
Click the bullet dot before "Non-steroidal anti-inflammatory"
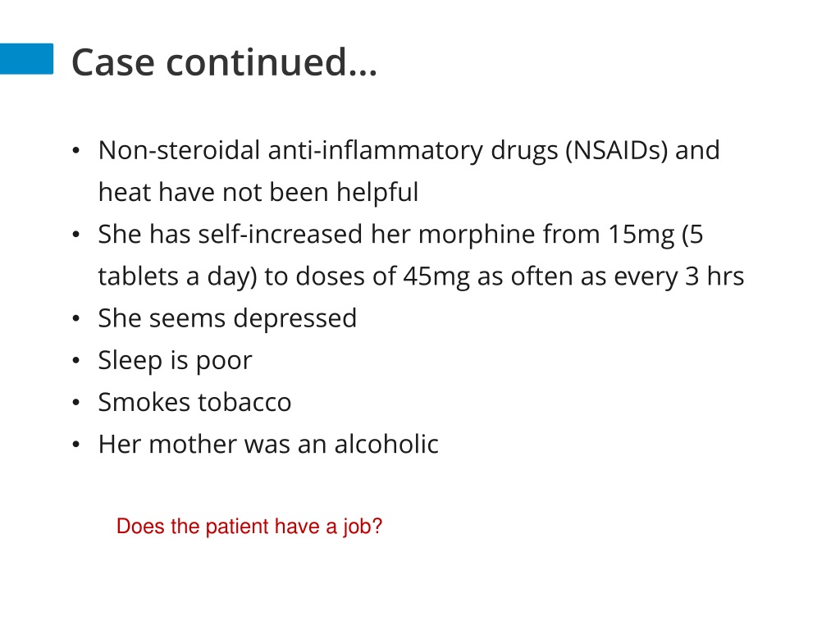pos(76,151)
